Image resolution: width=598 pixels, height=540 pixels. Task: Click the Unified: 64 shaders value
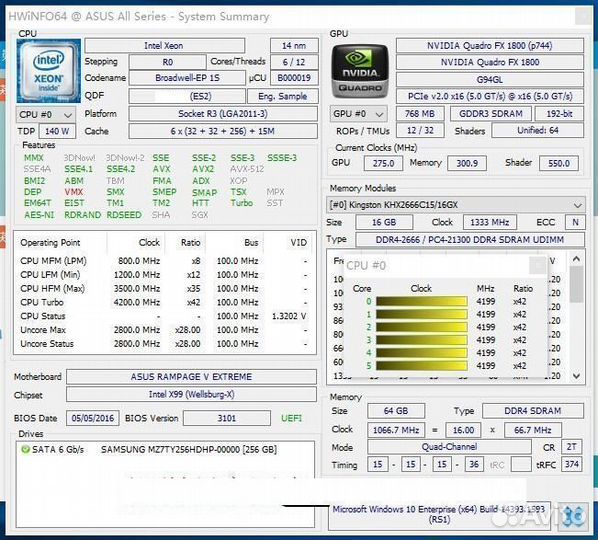coord(538,130)
